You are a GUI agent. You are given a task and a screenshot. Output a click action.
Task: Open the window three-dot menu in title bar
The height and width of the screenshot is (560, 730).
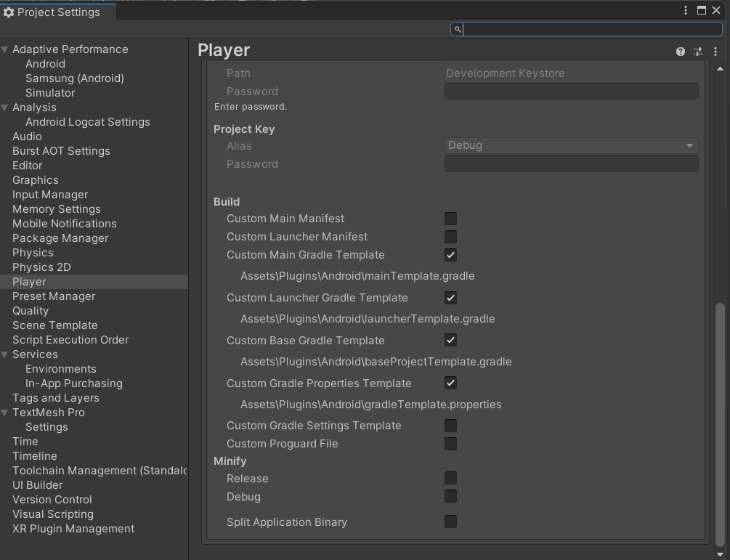tap(685, 10)
